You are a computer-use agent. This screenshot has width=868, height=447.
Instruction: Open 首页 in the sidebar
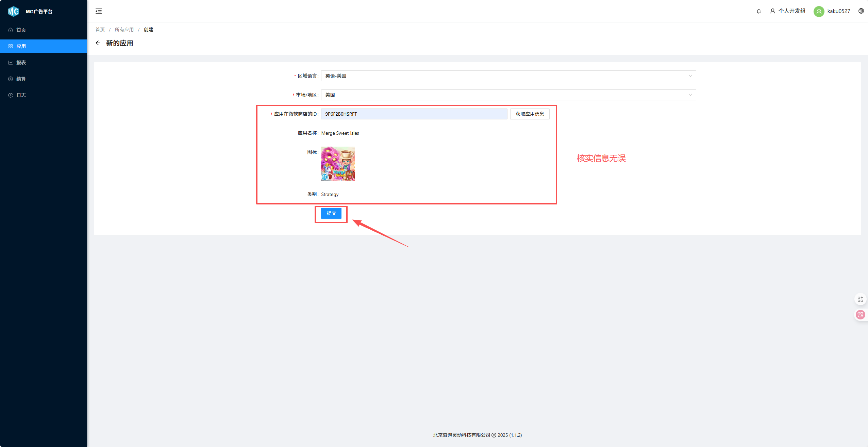(21, 30)
